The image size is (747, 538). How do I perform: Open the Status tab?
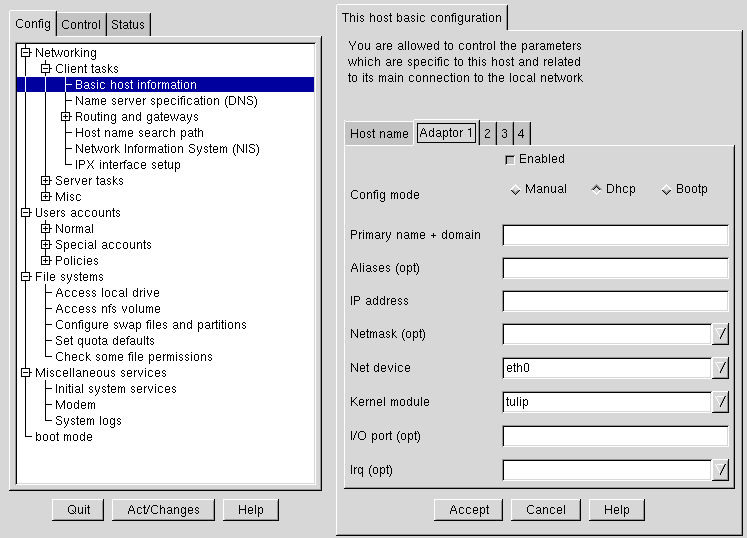[128, 25]
